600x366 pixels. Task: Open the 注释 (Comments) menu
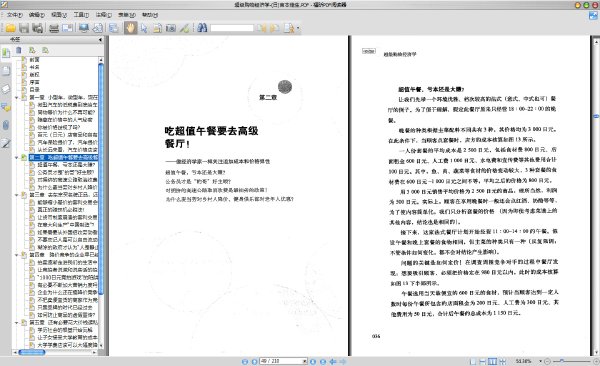[x=103, y=15]
